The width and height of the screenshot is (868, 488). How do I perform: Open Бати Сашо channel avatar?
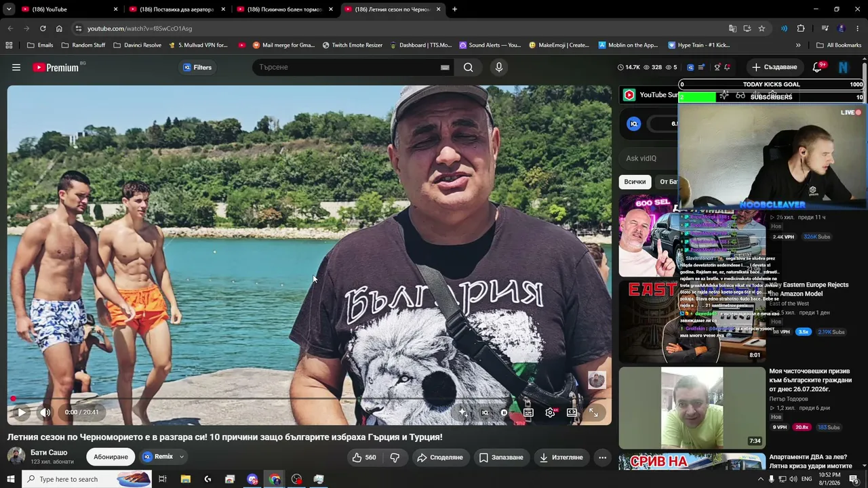pyautogui.click(x=16, y=457)
